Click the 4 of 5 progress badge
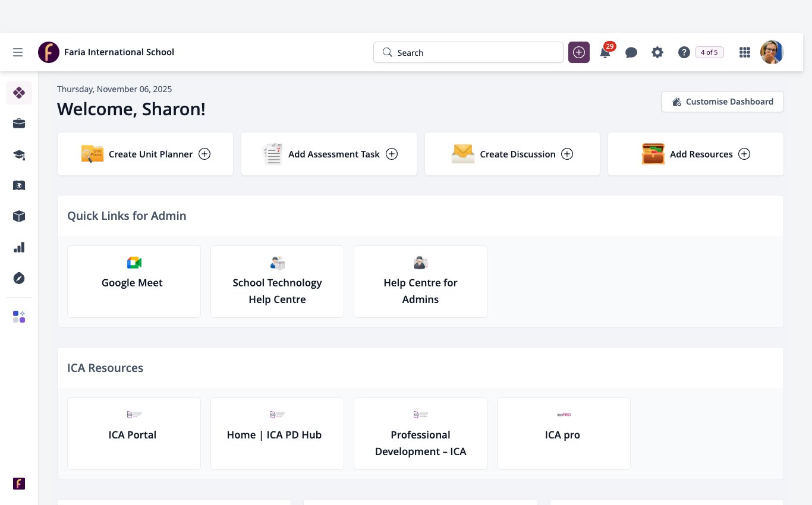This screenshot has width=812, height=505. click(x=709, y=52)
